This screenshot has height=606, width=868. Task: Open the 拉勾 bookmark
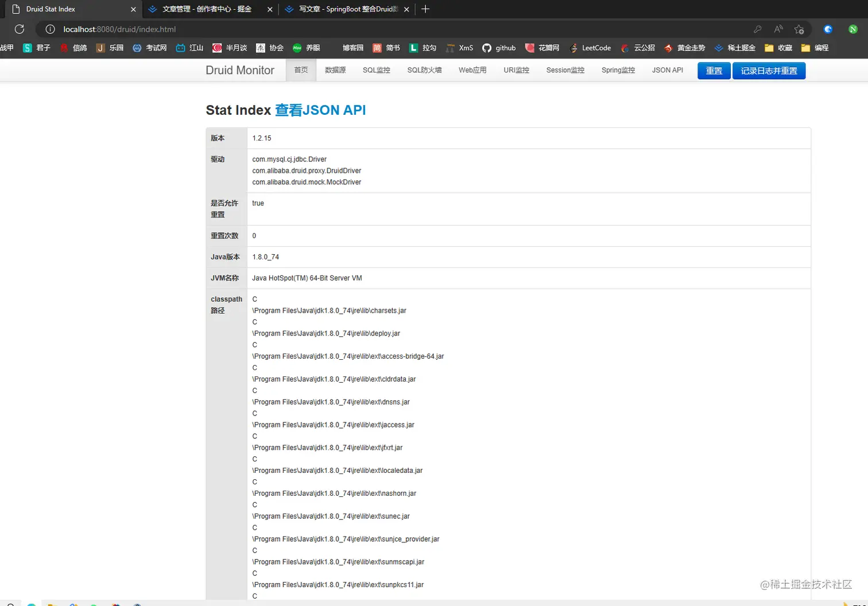coord(423,48)
